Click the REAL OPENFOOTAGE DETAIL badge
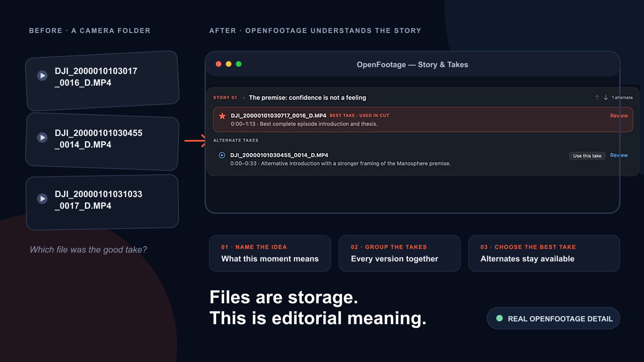This screenshot has height=362, width=644. click(553, 319)
